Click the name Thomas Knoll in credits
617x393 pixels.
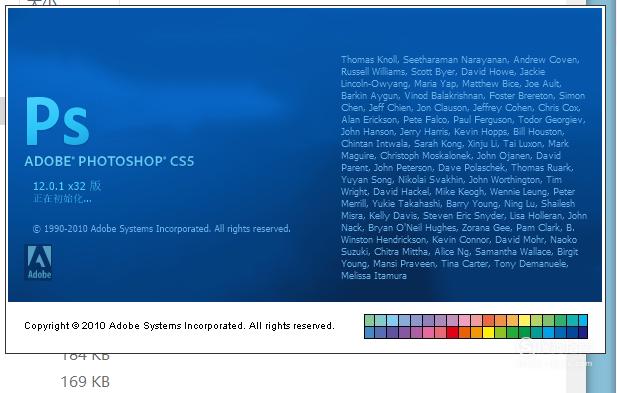(x=369, y=60)
